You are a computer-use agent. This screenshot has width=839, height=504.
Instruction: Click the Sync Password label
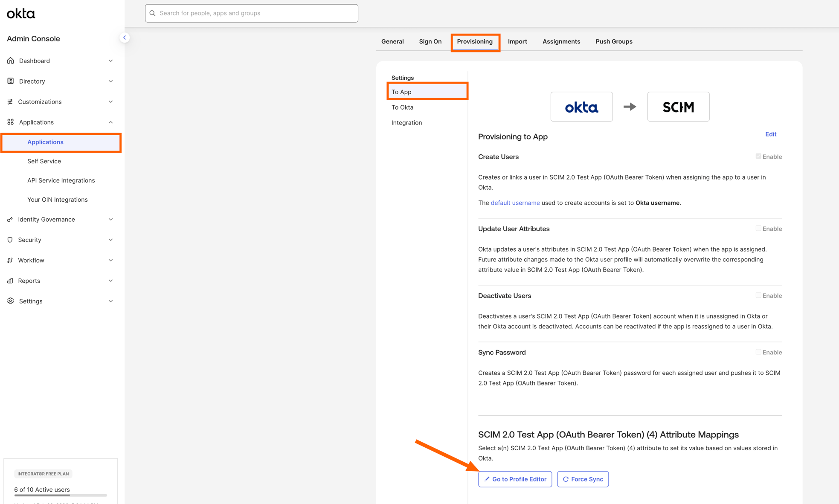pyautogui.click(x=502, y=352)
